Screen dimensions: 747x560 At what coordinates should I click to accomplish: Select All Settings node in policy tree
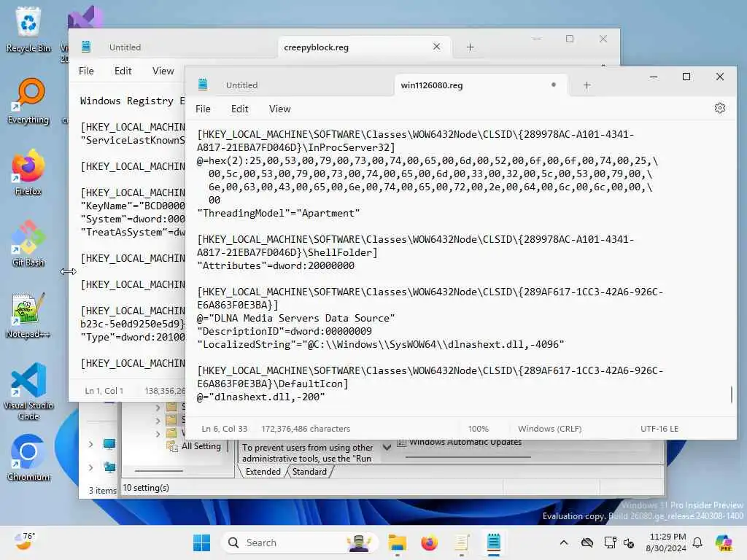tap(201, 446)
